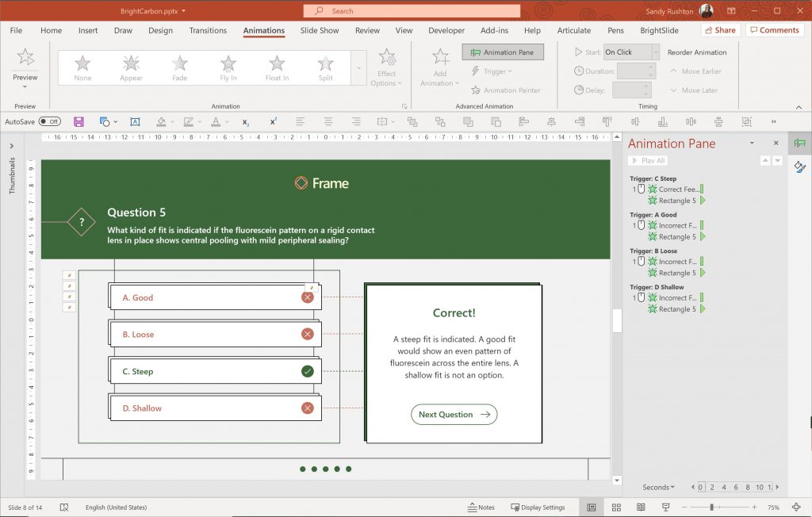Start the Slide Show from status bar
The width and height of the screenshot is (812, 517).
(665, 507)
